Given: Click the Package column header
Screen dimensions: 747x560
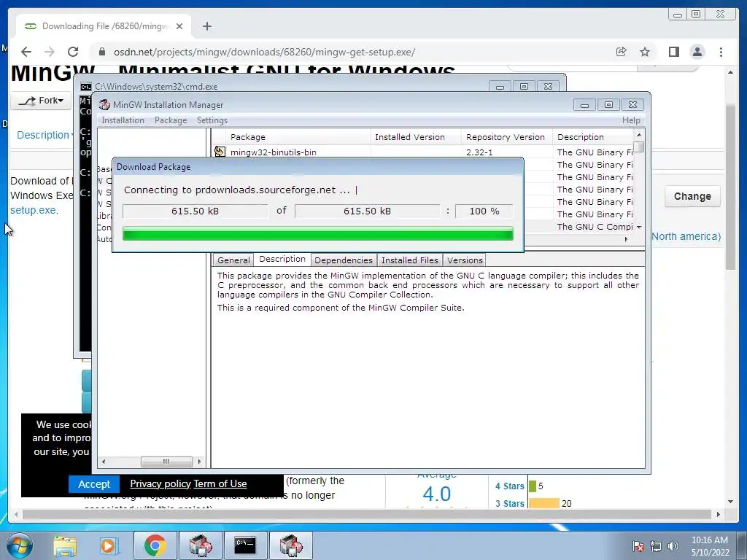Looking at the screenshot, I should [x=298, y=137].
